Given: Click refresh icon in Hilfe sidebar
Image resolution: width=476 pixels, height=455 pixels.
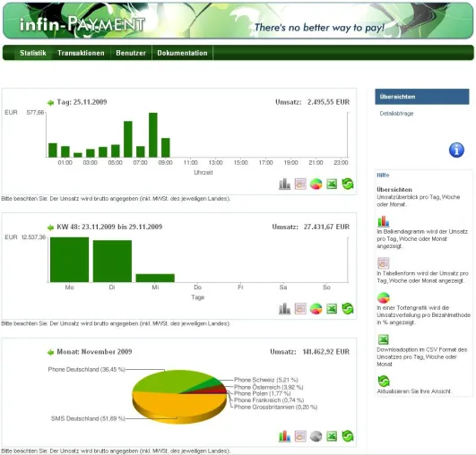Looking at the screenshot, I should (x=384, y=381).
